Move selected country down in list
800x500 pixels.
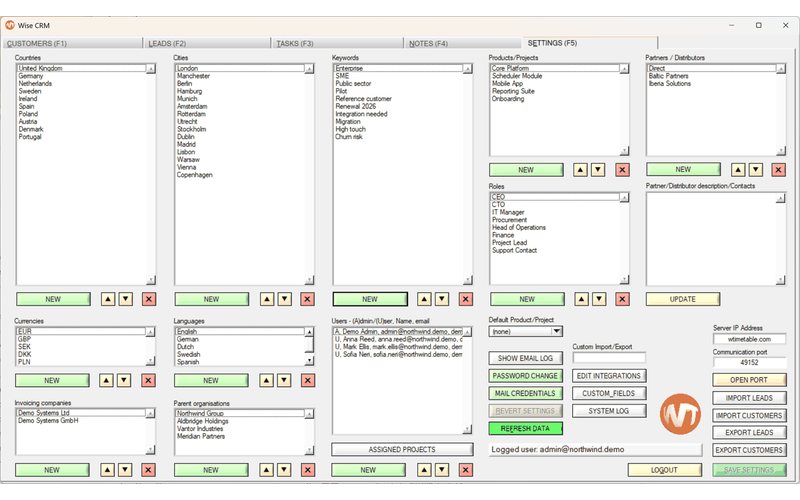(x=126, y=299)
